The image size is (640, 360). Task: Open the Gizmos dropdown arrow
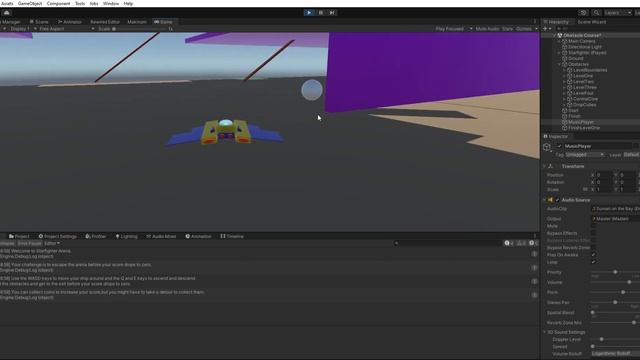coord(536,29)
